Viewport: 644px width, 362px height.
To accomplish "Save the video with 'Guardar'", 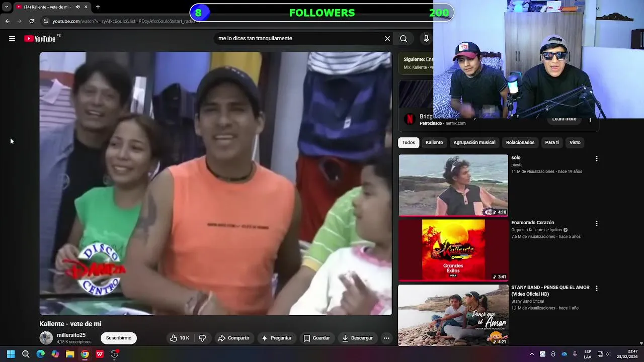I will tap(316, 338).
